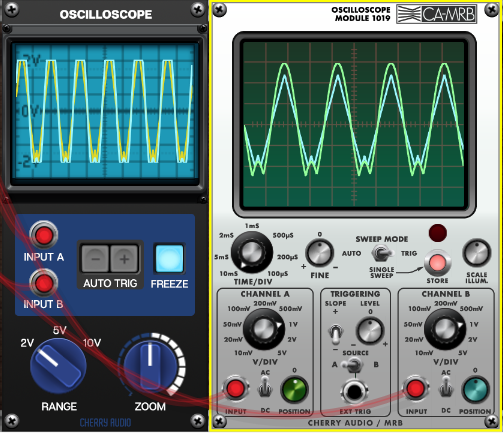Click the 2V label on Range knob
Image resolution: width=503 pixels, height=433 pixels.
tap(27, 343)
